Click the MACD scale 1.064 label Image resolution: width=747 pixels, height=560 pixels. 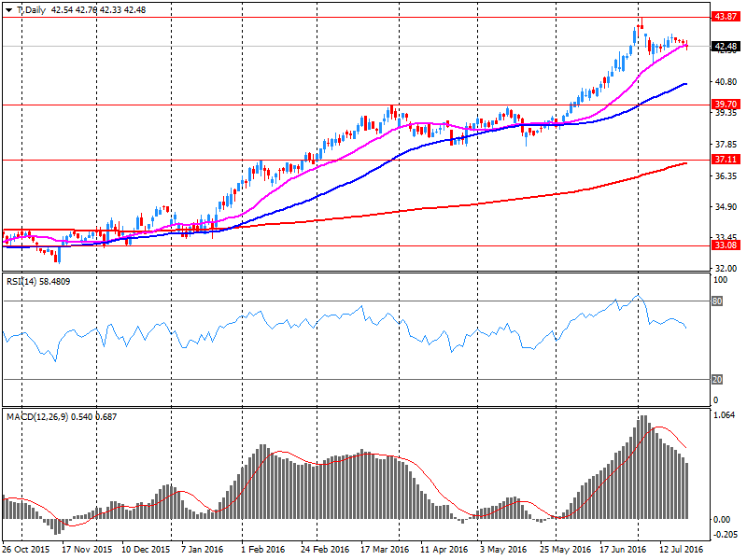click(725, 415)
